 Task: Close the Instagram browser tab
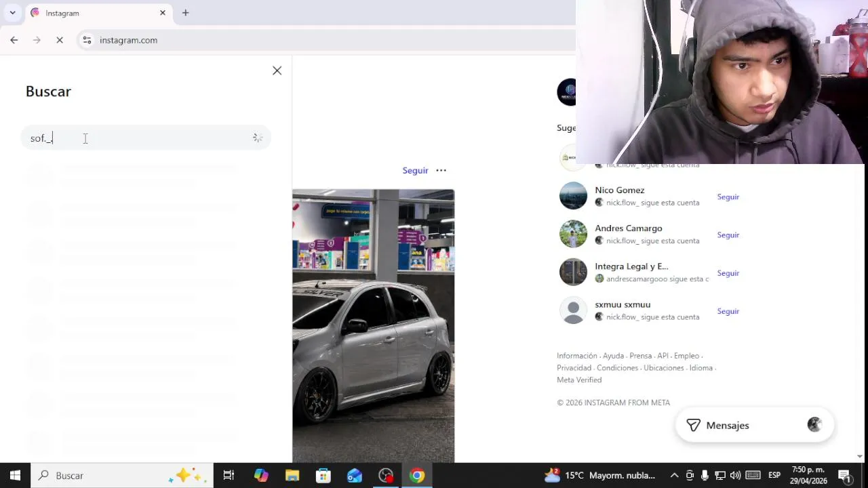(x=163, y=13)
